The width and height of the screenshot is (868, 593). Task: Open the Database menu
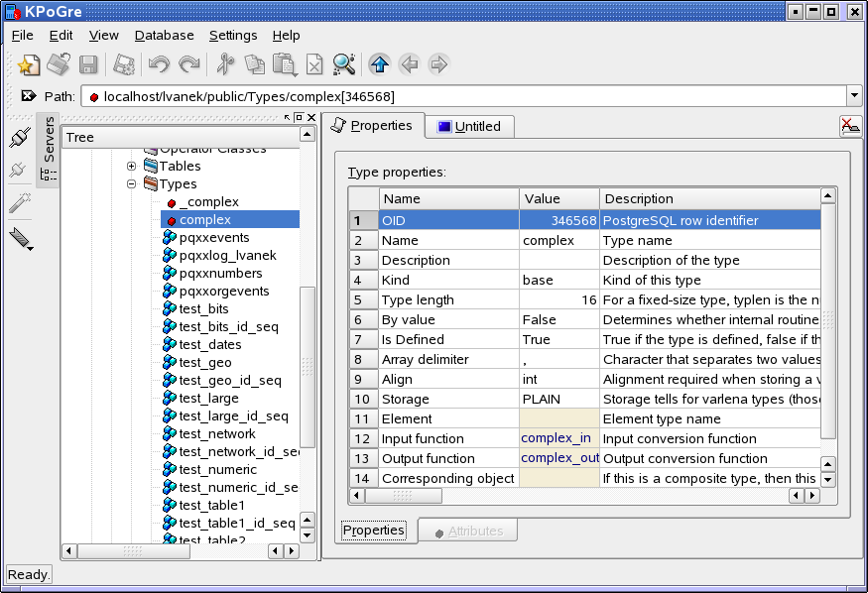coord(164,35)
